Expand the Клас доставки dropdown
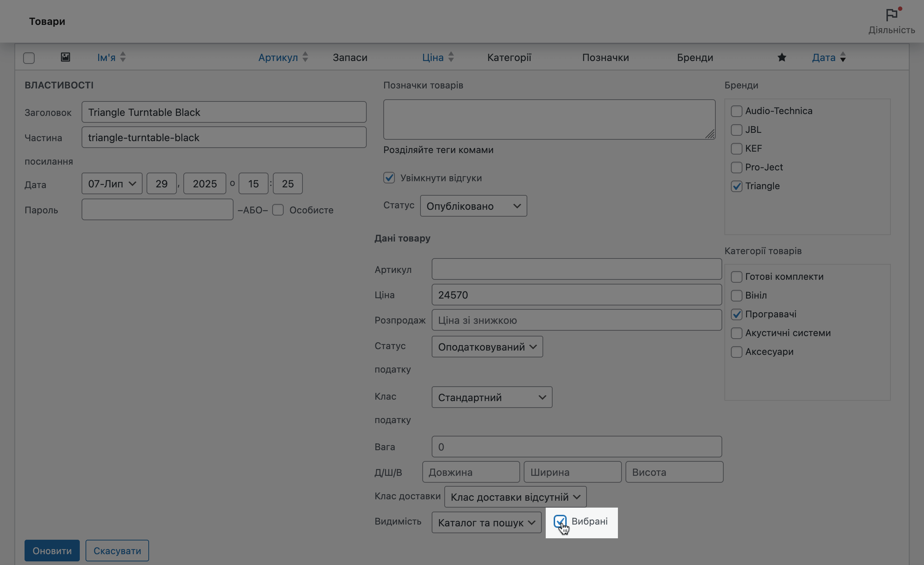Viewport: 924px width, 565px height. [x=515, y=497]
